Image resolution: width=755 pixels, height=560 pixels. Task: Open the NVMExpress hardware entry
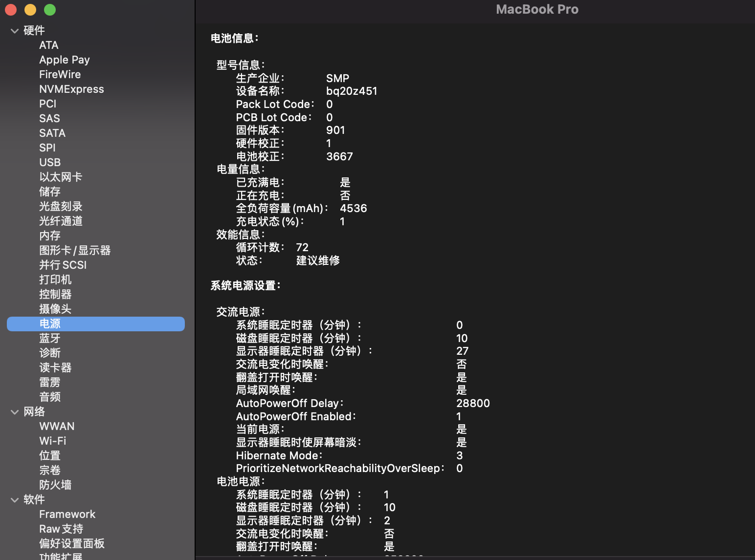(x=71, y=89)
